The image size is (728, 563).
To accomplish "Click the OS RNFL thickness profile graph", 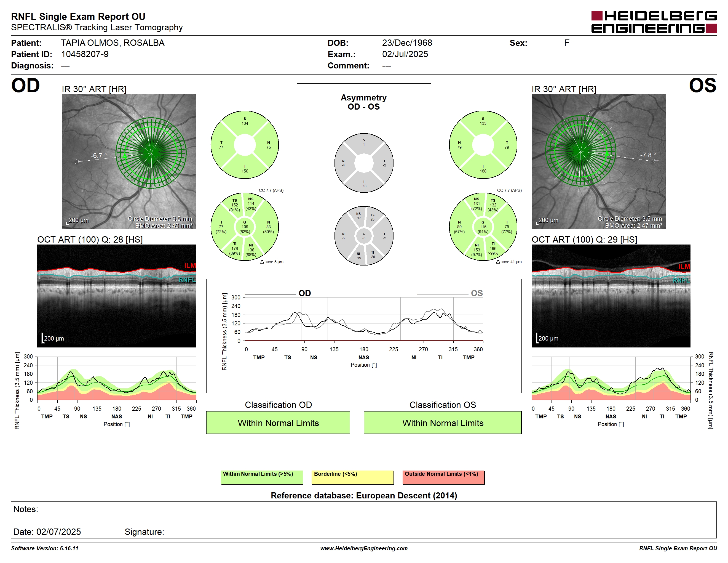I will pos(611,378).
